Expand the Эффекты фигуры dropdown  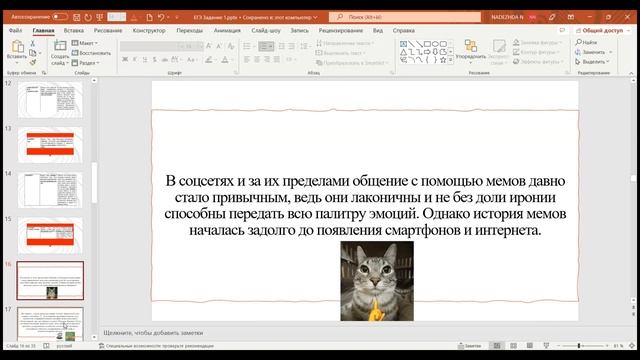(x=538, y=62)
